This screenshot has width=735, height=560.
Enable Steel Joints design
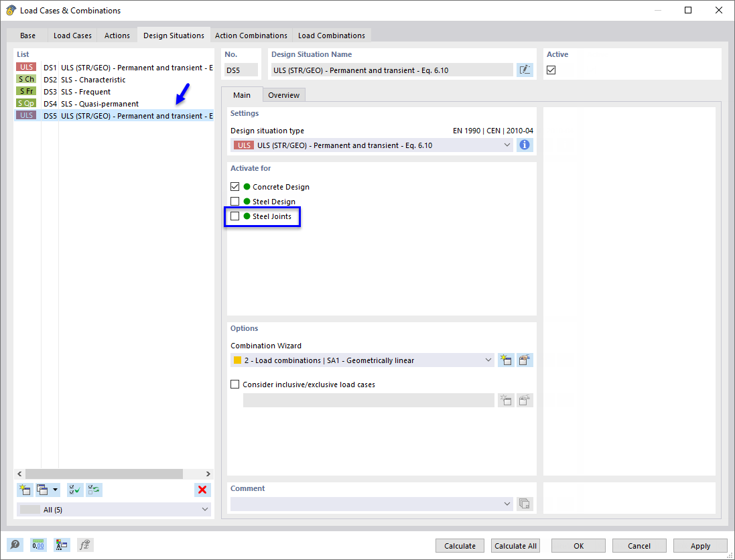[x=235, y=216]
